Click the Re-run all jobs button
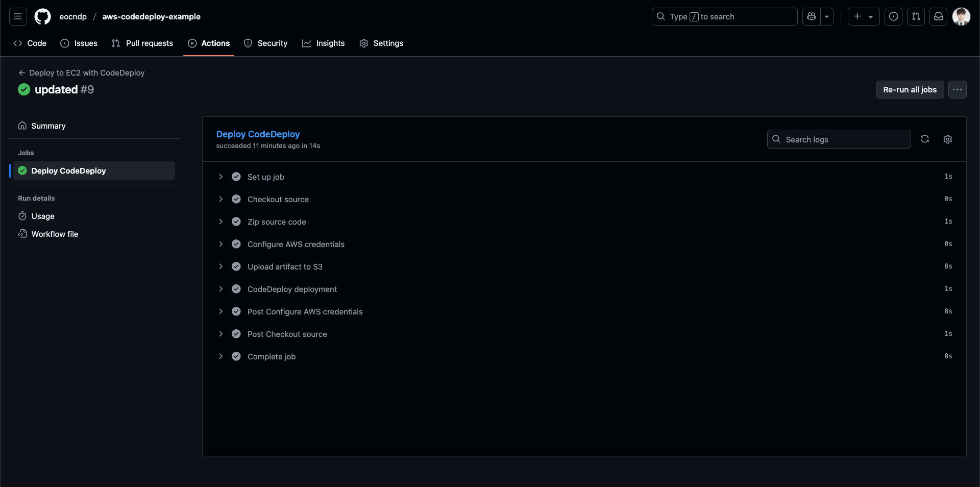Viewport: 980px width, 487px height. click(910, 89)
